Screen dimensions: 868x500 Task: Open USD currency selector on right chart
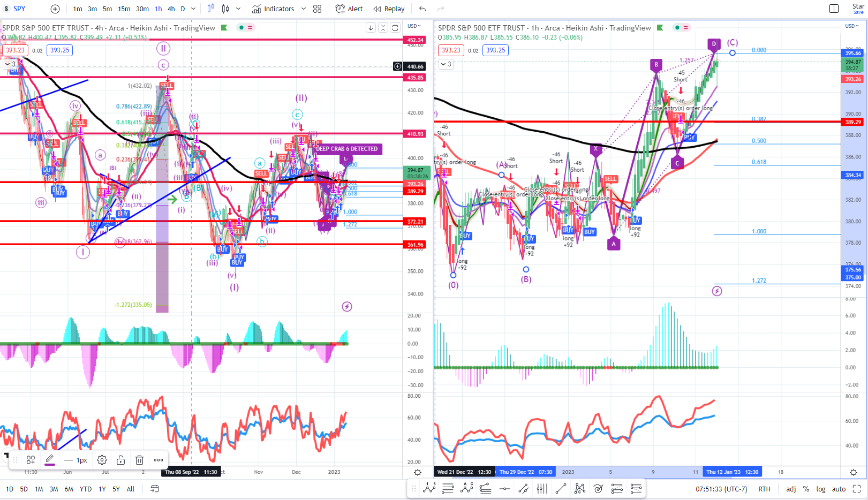(851, 26)
